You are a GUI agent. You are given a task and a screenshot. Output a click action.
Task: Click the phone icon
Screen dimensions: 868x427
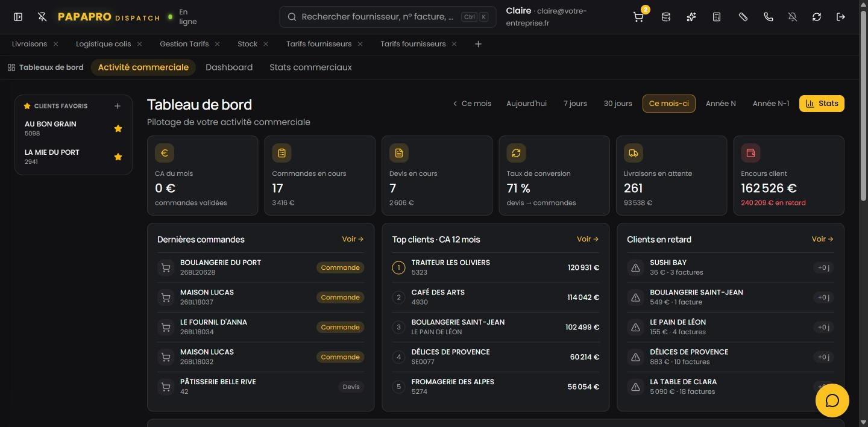[769, 17]
